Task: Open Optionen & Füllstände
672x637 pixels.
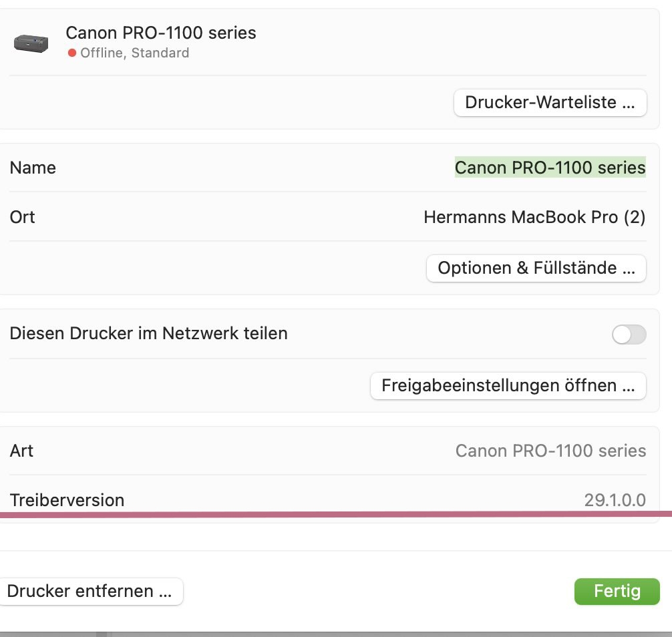Action: coord(536,268)
